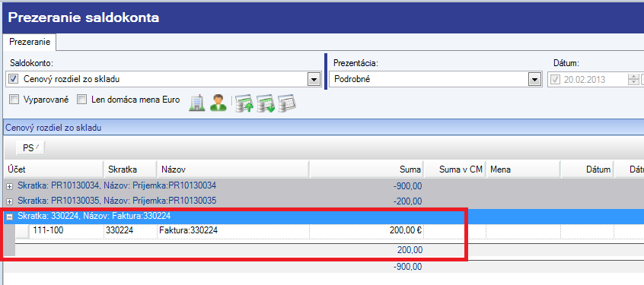The height and width of the screenshot is (285, 644).
Task: Click the date spinner arrows
Action: 633,80
